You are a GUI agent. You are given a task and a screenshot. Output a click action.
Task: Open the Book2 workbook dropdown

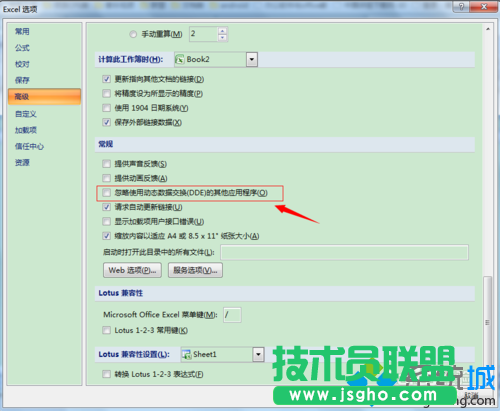(252, 60)
